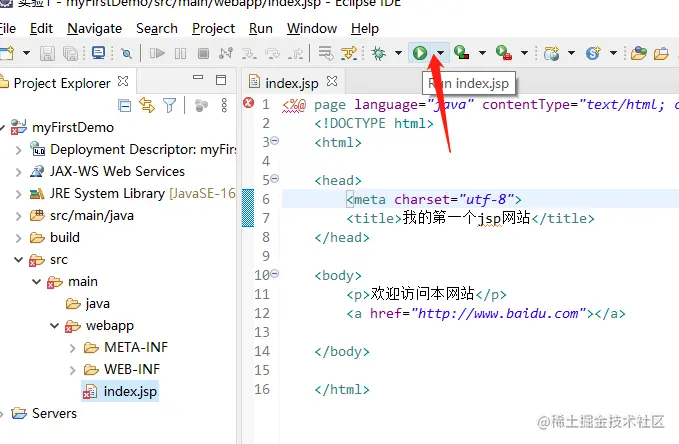Minimize the Project Explorer panel
Image resolution: width=679 pixels, height=444 pixels.
coord(198,78)
